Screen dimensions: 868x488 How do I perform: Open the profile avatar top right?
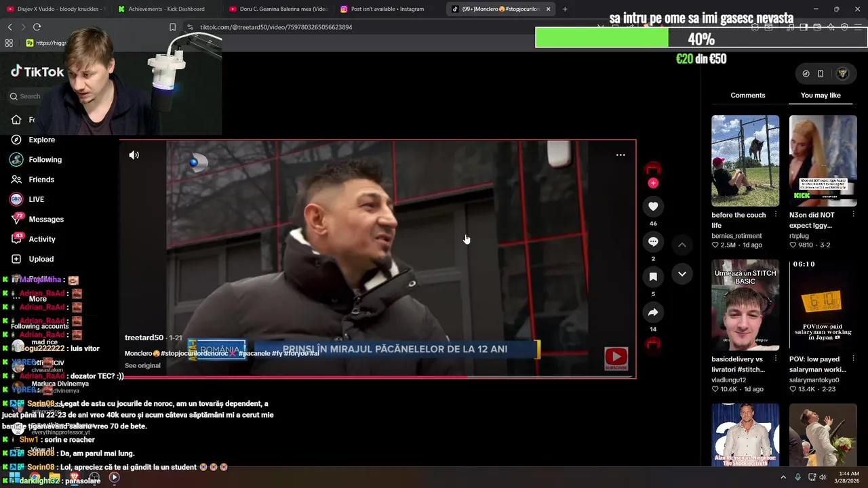842,74
